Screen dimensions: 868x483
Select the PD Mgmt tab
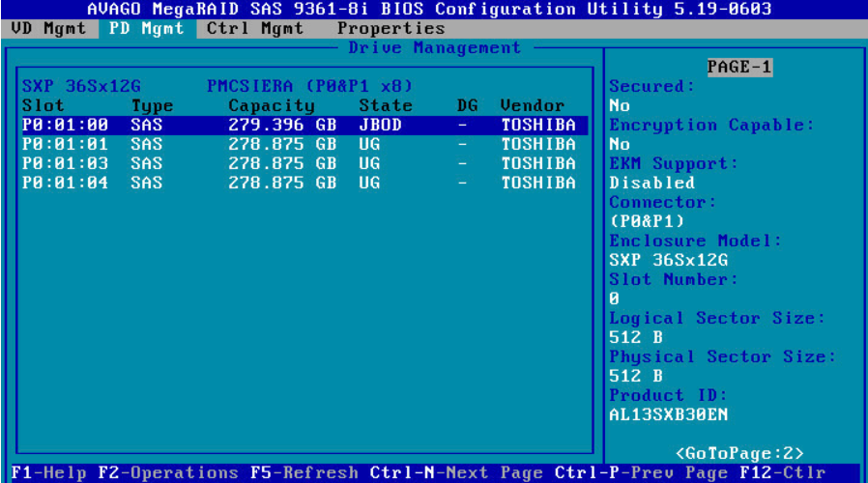click(x=147, y=29)
